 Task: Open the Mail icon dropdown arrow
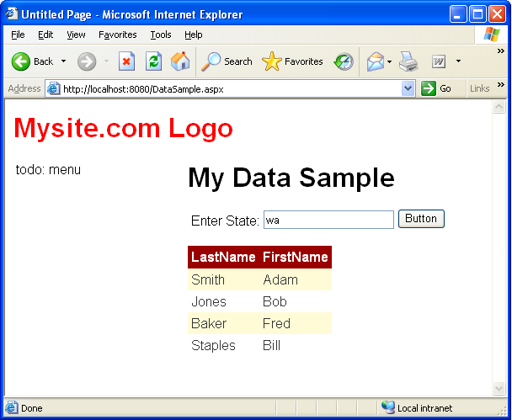pos(390,61)
